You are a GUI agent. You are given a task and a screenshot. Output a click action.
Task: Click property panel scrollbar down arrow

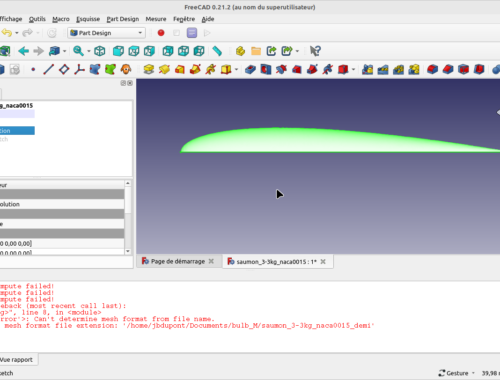tap(128, 251)
